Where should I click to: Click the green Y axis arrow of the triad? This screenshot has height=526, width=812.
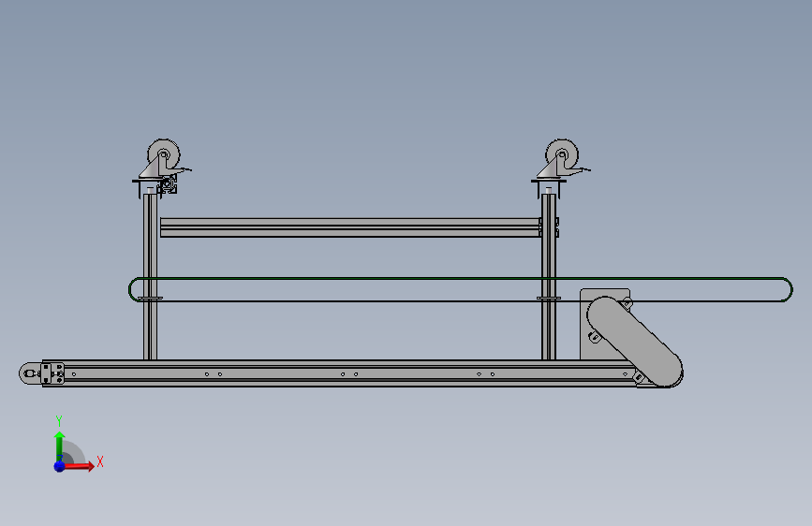tap(60, 446)
